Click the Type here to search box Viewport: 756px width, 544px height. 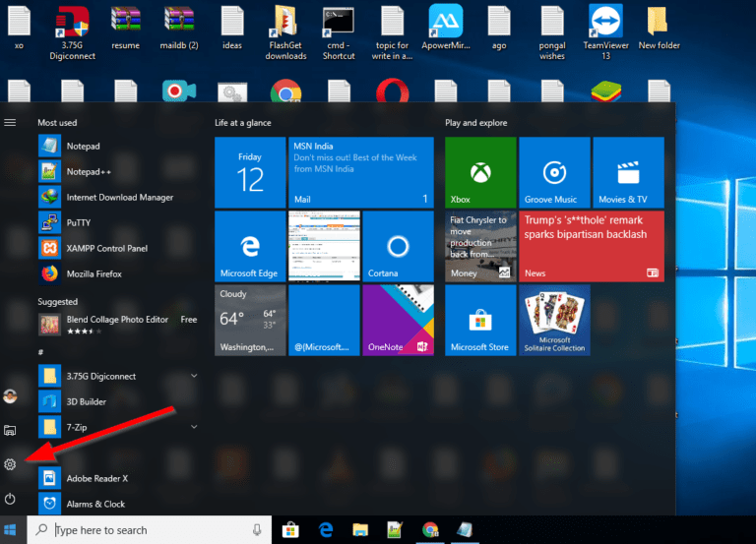coord(149,530)
